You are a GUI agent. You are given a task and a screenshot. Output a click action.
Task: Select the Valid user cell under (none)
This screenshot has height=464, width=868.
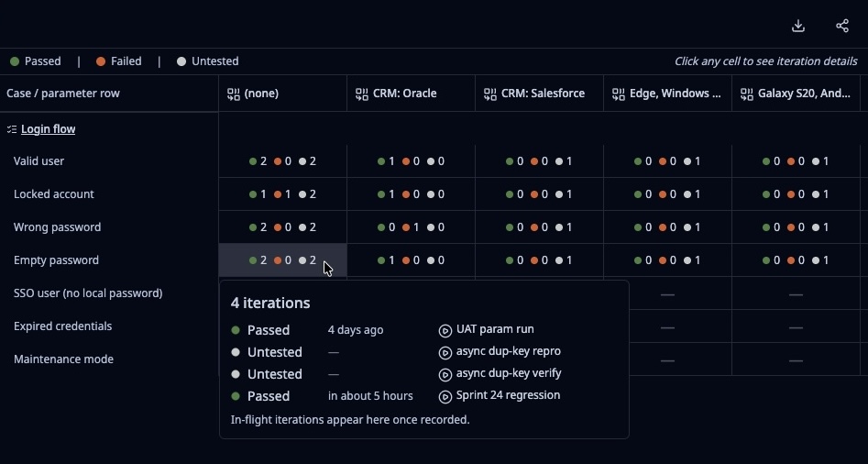[283, 161]
